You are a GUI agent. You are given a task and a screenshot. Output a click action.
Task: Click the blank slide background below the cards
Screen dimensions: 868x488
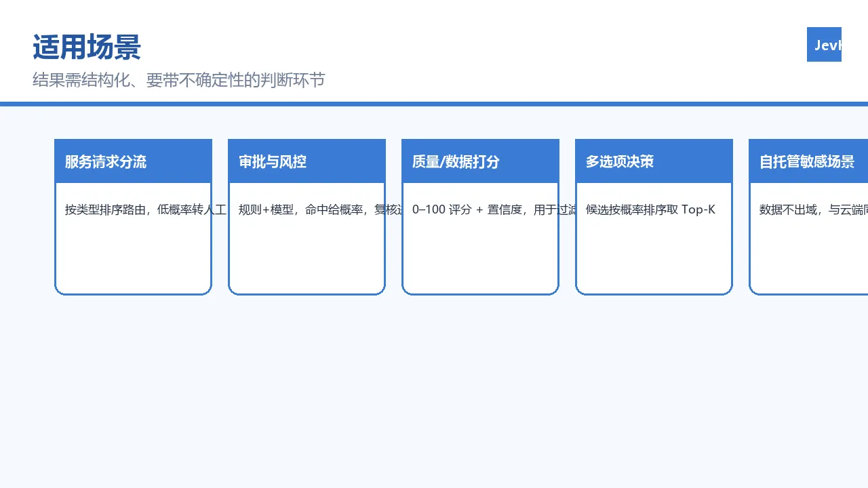pos(434,393)
